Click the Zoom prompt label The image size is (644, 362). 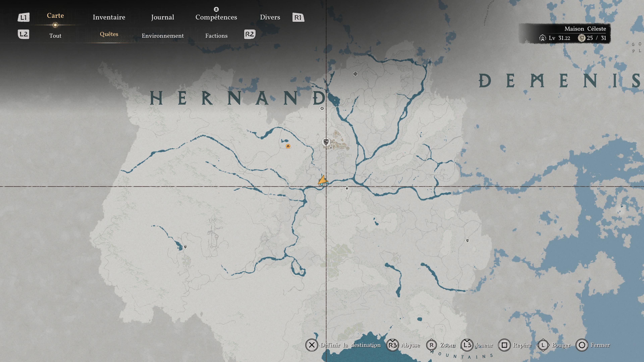pos(448,345)
